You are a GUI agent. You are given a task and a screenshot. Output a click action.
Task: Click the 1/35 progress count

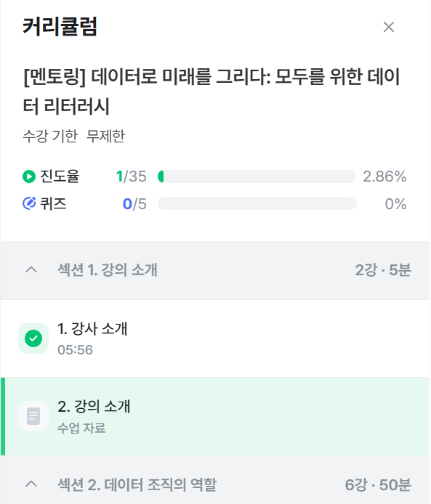[132, 176]
